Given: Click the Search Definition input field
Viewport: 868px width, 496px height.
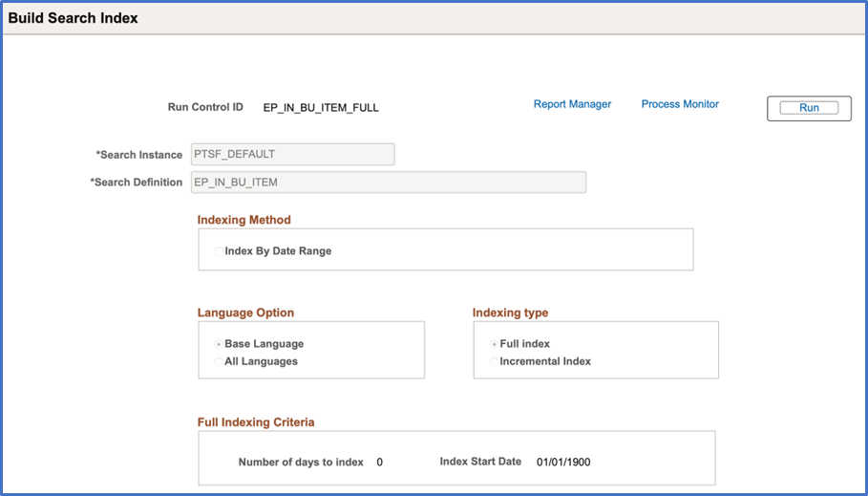Looking at the screenshot, I should pos(388,182).
